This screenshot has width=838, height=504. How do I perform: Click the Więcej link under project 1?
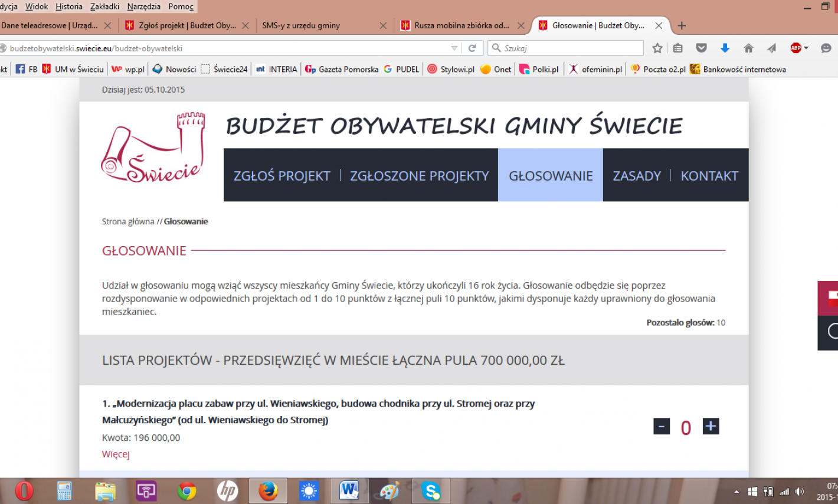(x=116, y=454)
